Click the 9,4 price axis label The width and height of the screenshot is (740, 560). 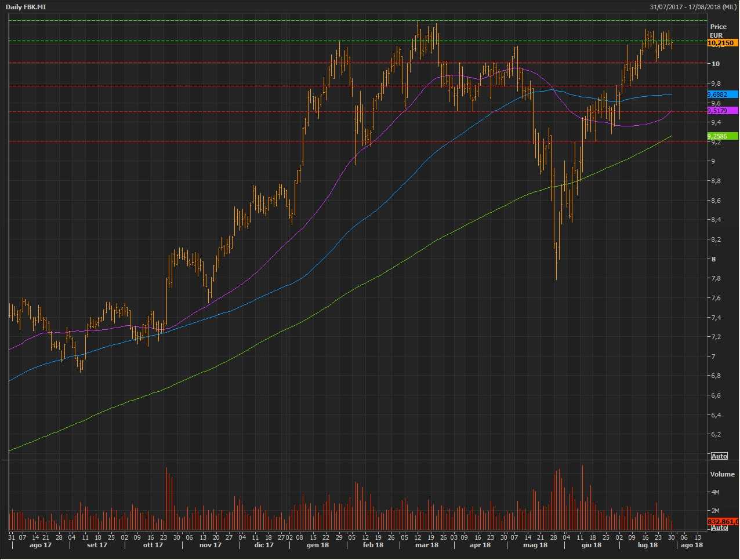pos(716,122)
